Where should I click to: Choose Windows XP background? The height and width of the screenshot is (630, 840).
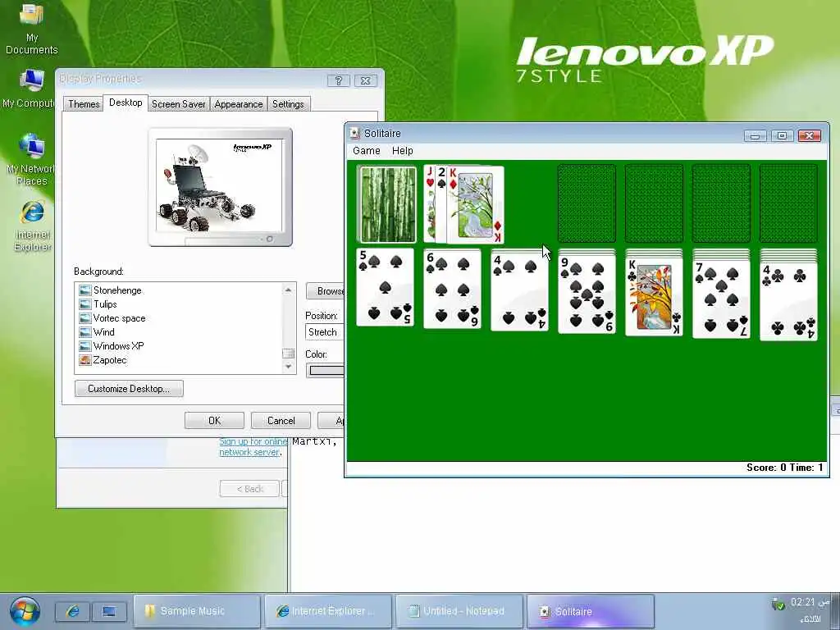(x=118, y=346)
